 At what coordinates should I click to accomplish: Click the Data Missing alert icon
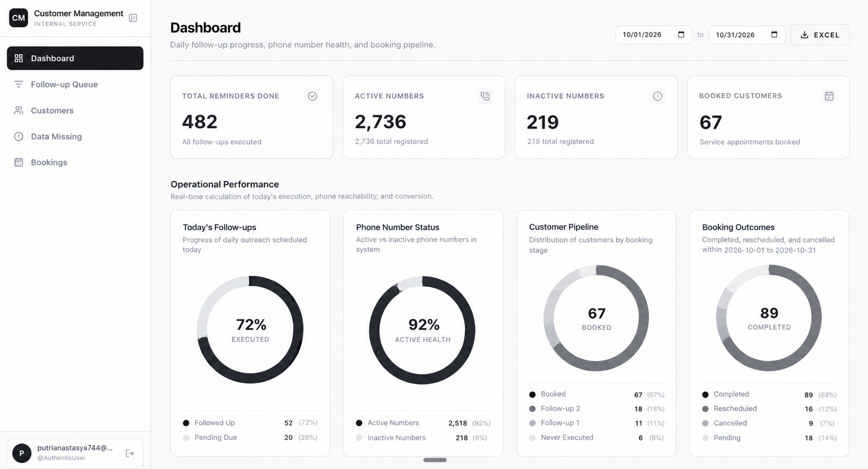(x=19, y=136)
